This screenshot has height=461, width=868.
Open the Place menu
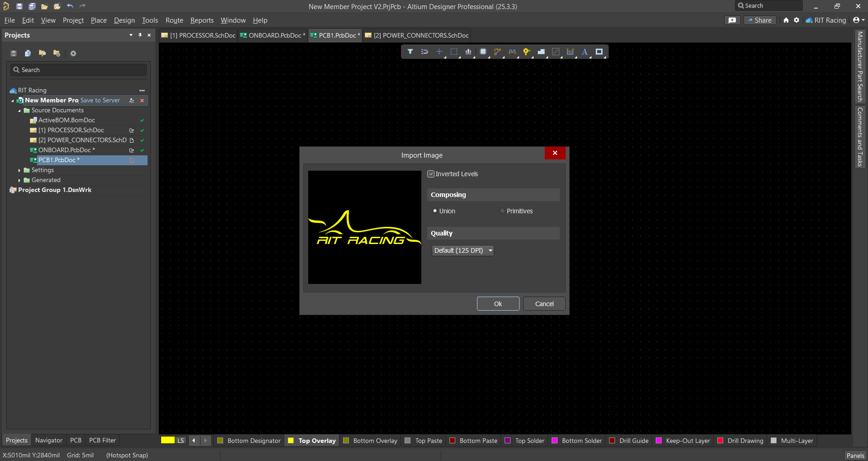click(x=99, y=20)
